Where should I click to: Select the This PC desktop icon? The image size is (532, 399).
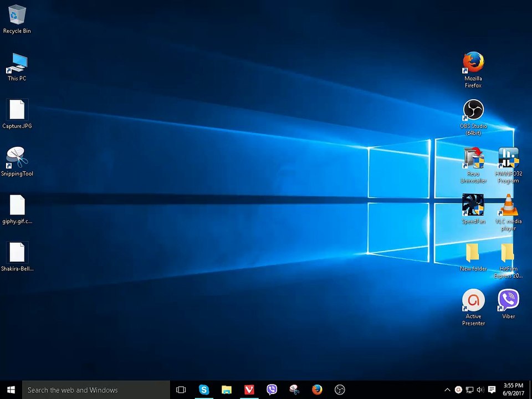coord(17,67)
